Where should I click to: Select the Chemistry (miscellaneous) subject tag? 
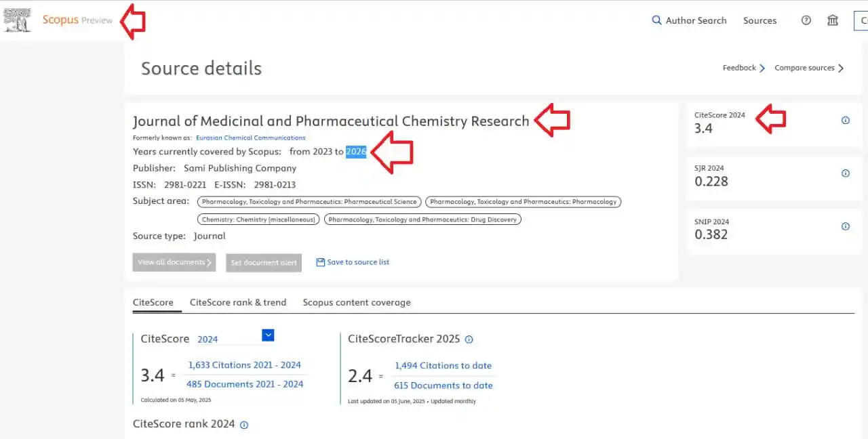point(258,219)
